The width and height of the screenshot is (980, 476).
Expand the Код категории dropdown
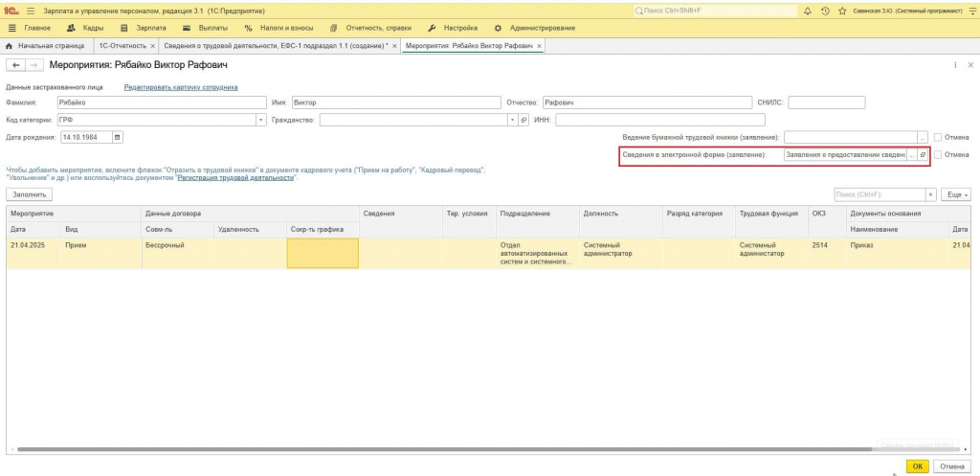[x=260, y=120]
